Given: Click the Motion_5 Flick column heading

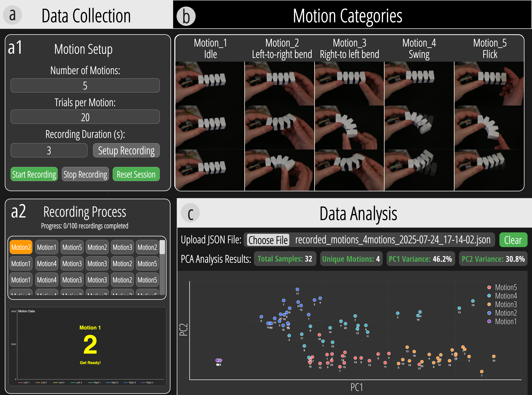Looking at the screenshot, I should pos(490,49).
